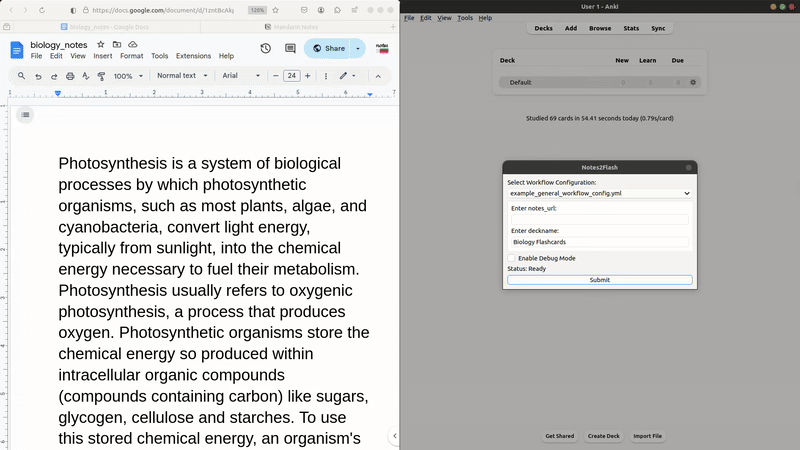Open the move to folder icon
800x450 pixels.
click(x=117, y=44)
